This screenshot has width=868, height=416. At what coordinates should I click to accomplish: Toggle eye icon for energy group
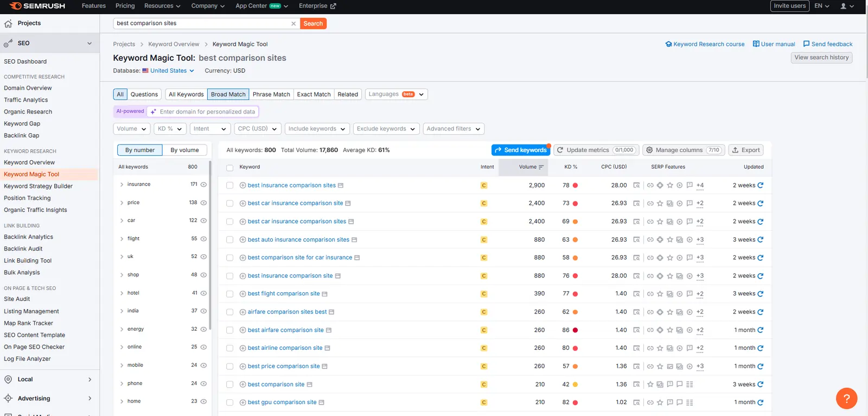203,329
